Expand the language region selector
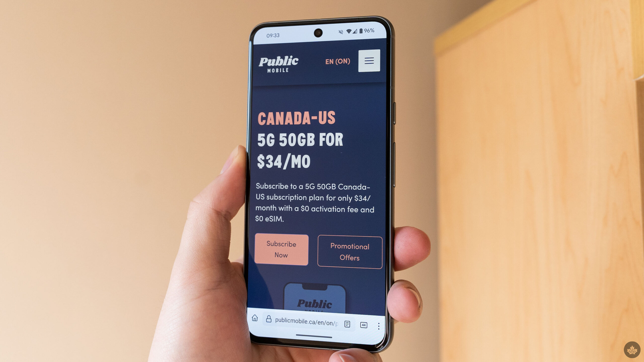 tap(338, 61)
